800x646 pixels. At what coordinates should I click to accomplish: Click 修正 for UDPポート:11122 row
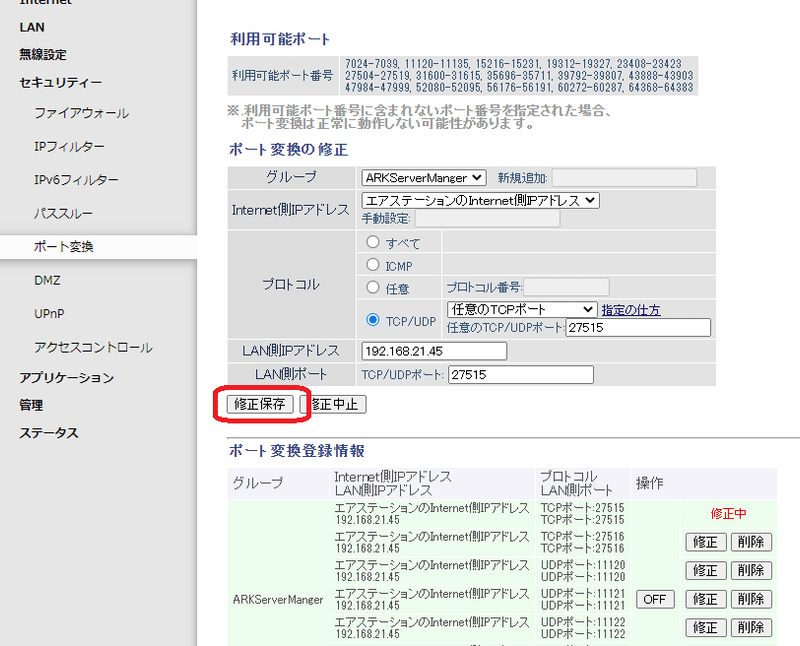pyautogui.click(x=705, y=628)
